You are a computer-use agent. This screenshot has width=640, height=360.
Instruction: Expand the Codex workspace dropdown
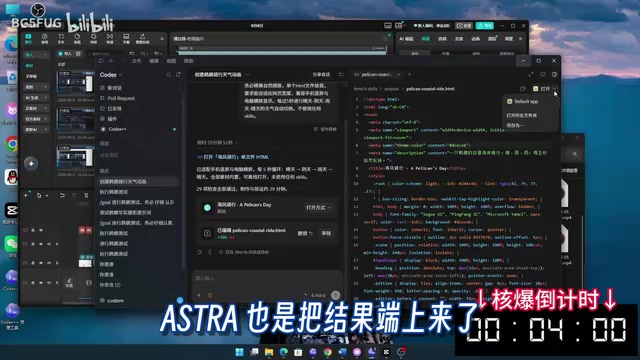pos(111,75)
